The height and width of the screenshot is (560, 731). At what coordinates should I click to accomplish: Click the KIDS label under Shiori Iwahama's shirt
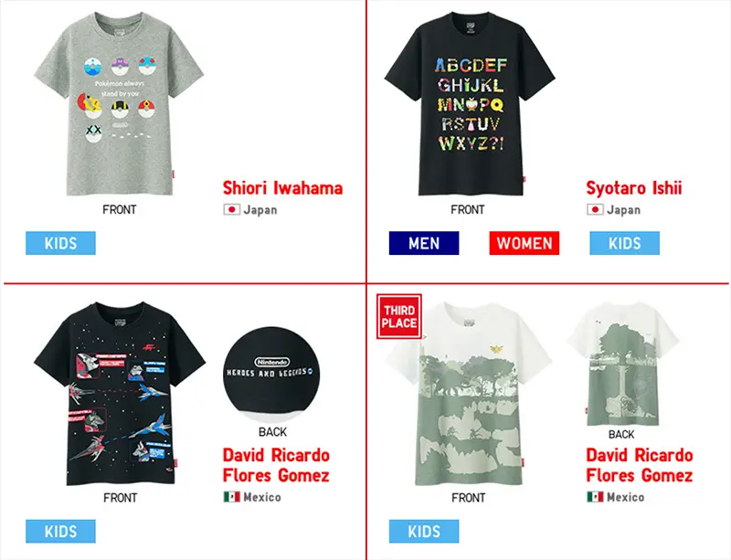pos(60,243)
